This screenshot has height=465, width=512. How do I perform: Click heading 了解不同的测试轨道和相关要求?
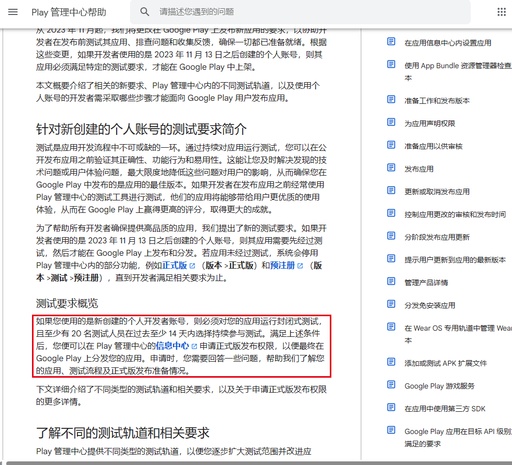(123, 433)
